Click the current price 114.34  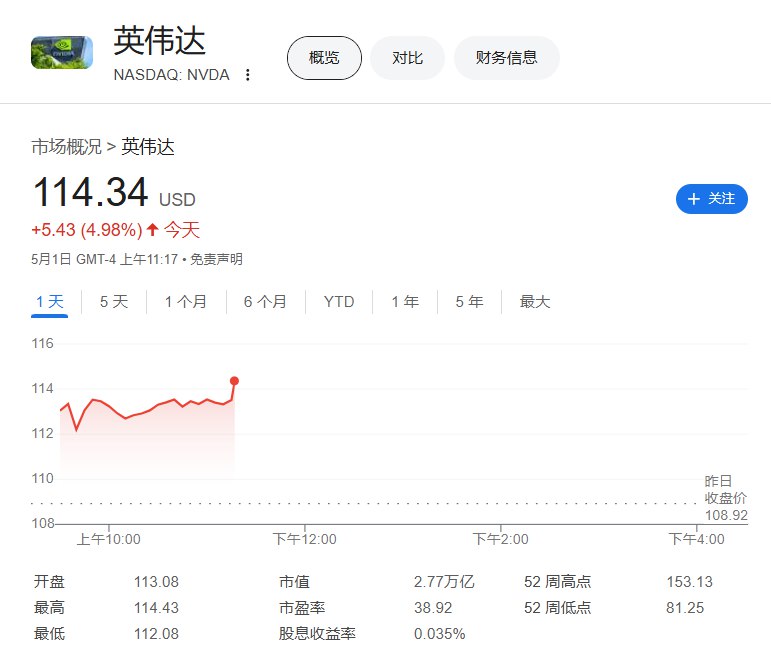(90, 192)
